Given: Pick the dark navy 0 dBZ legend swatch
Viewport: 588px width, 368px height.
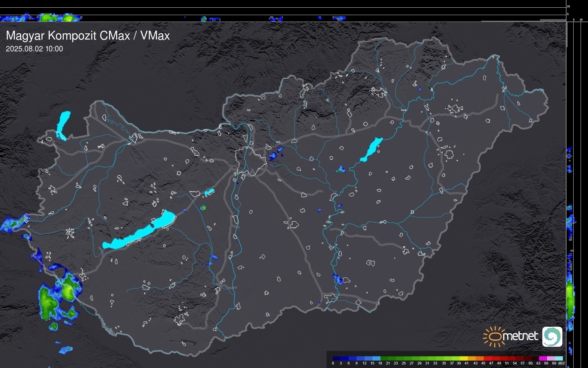Looking at the screenshot, I should point(337,358).
